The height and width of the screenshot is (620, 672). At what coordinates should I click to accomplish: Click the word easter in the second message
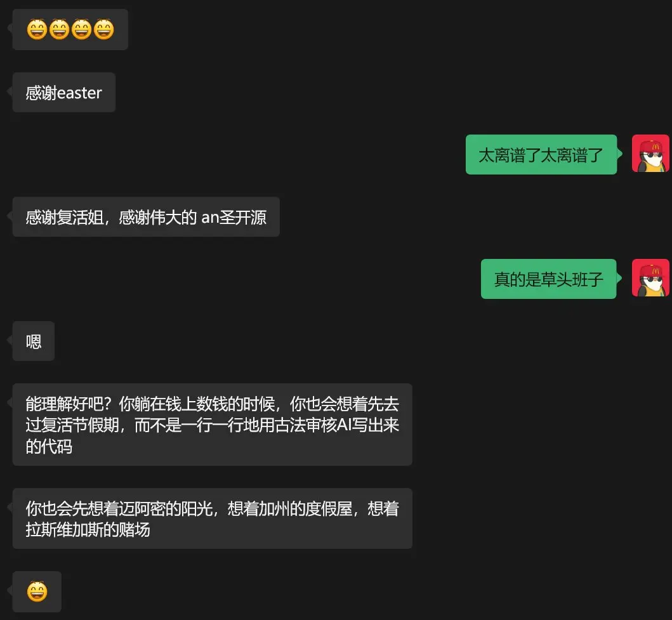79,93
